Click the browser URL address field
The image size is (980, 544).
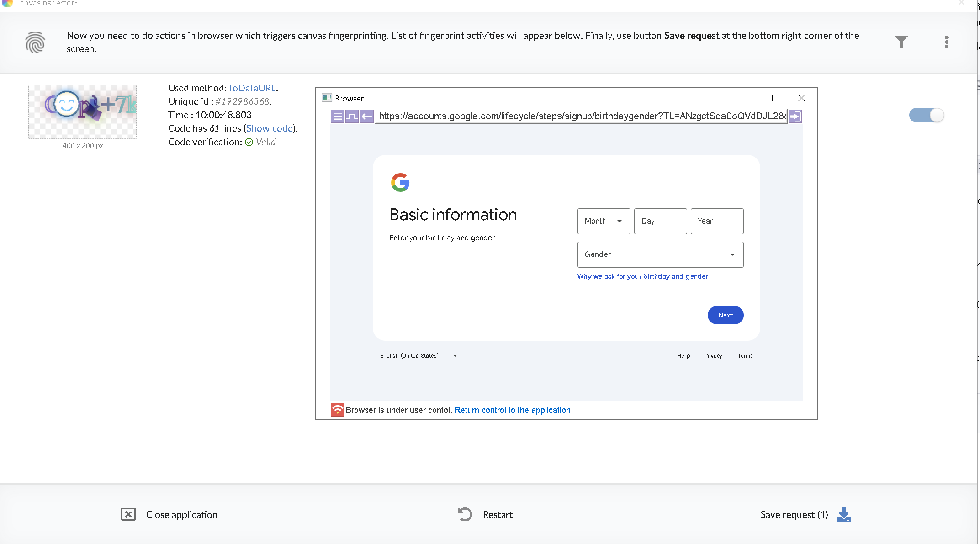[x=581, y=116]
